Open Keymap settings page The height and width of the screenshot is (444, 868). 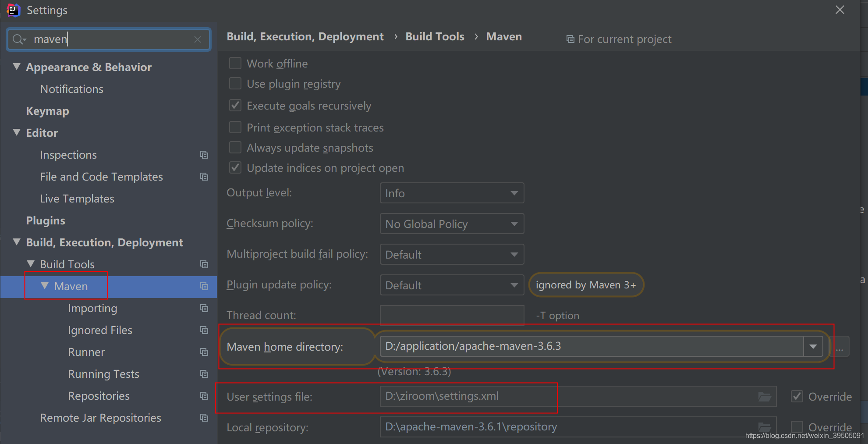tap(47, 111)
